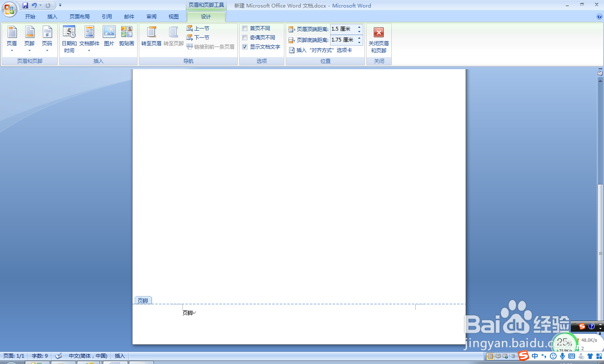Image resolution: width=604 pixels, height=364 pixels.
Task: Uncheck 显示文档文字 option
Action: [x=245, y=47]
